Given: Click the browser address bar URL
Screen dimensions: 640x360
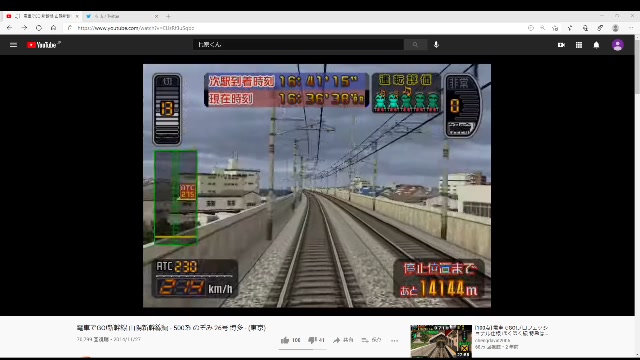Looking at the screenshot, I should pyautogui.click(x=136, y=28).
